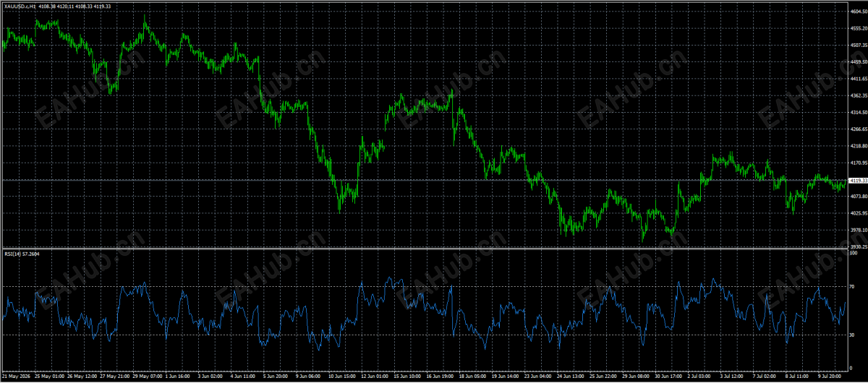Screen dimensions: 868x383
Task: Click the XAUUSD.c,H1 chart title label
Action: 20,7
